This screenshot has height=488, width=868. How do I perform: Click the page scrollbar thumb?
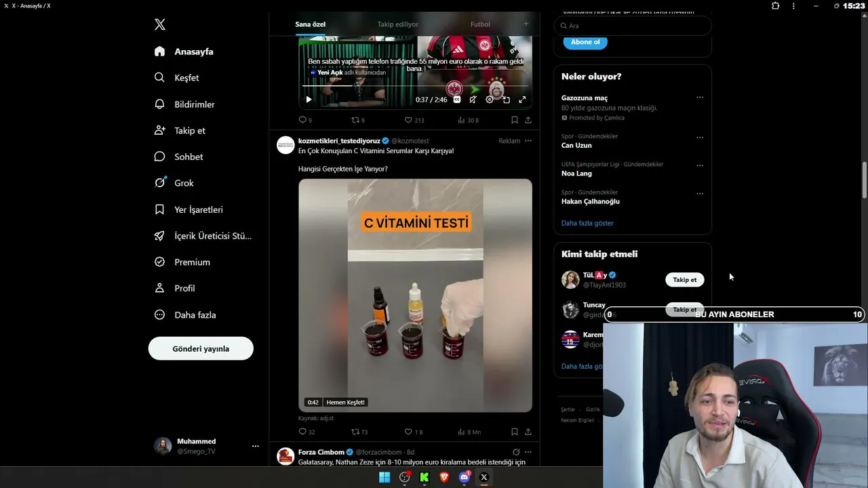[x=864, y=180]
